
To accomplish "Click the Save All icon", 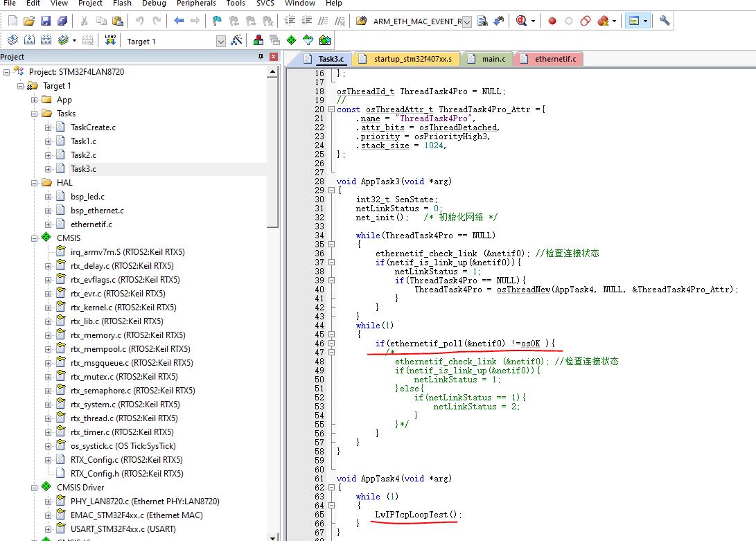I will click(62, 21).
